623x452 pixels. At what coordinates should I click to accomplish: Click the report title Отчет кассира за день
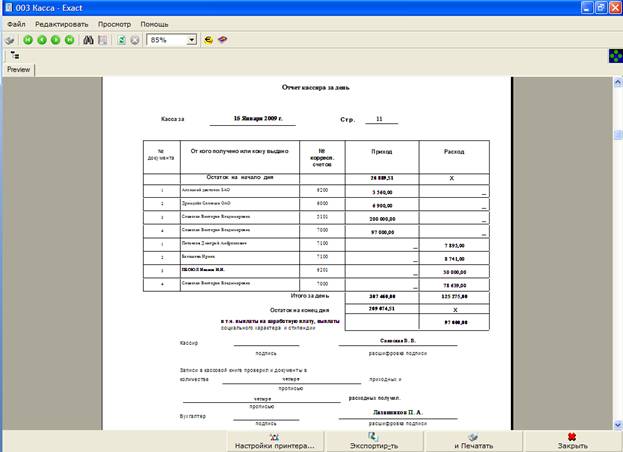pyautogui.click(x=315, y=87)
